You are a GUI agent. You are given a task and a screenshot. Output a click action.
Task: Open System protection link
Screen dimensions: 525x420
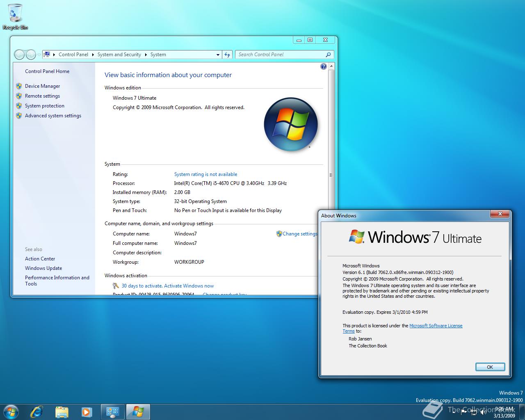pos(45,106)
